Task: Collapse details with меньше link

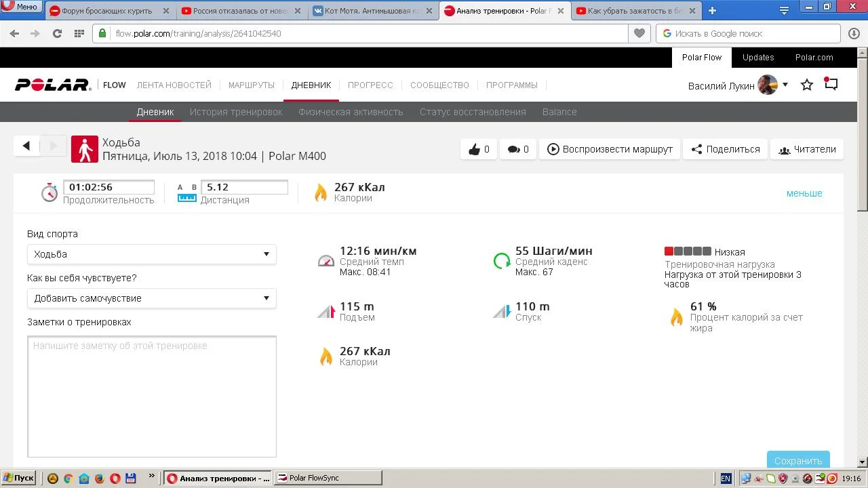Action: (x=804, y=193)
